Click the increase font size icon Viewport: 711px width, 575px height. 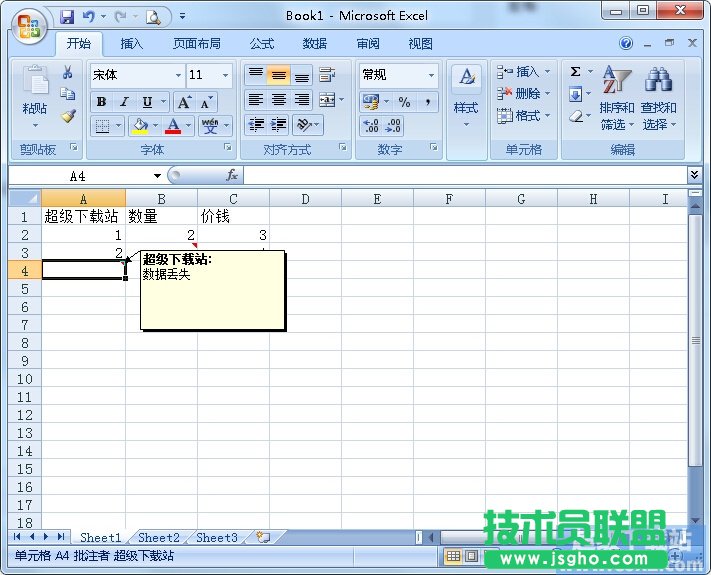point(184,102)
